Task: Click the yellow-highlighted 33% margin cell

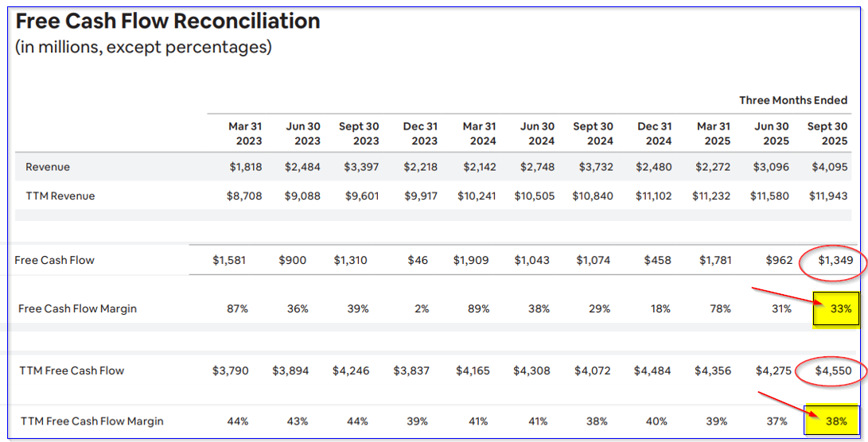Action: pyautogui.click(x=835, y=308)
